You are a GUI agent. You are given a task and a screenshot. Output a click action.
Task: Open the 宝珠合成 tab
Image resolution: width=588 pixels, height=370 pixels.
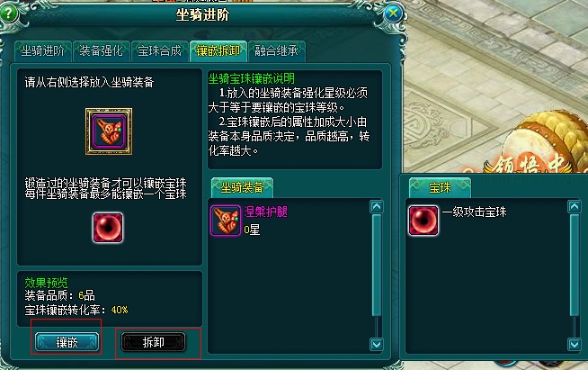click(159, 51)
